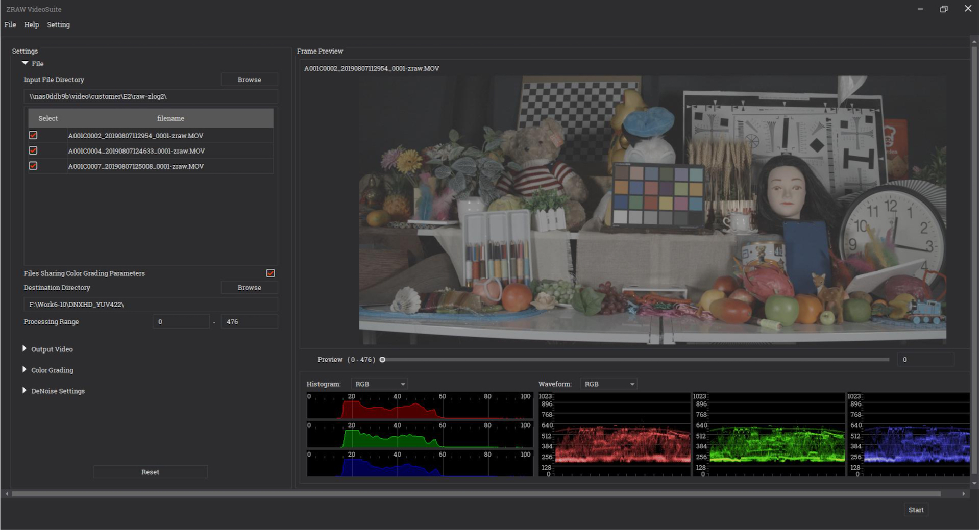
Task: Browse for Destination Directory
Action: pos(249,288)
